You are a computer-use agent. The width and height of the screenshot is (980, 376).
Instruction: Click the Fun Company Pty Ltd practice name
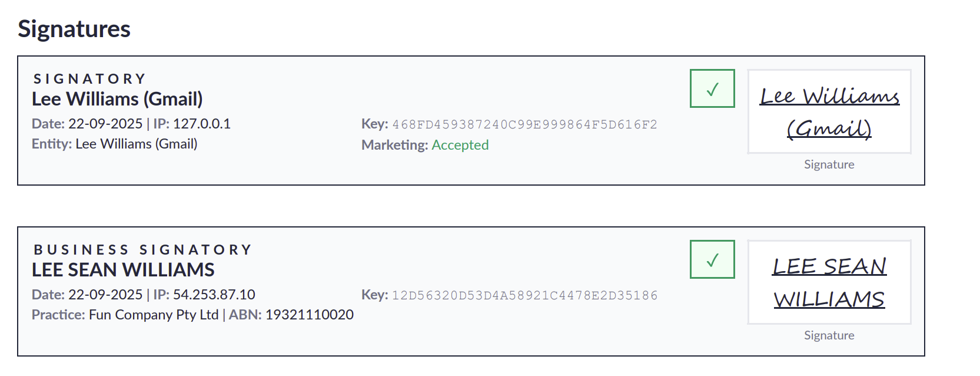click(154, 315)
